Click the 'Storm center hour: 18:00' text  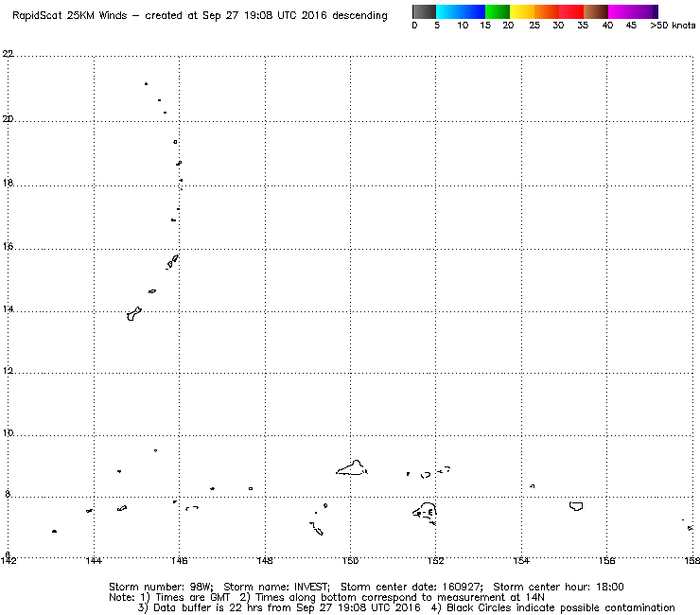[558, 587]
